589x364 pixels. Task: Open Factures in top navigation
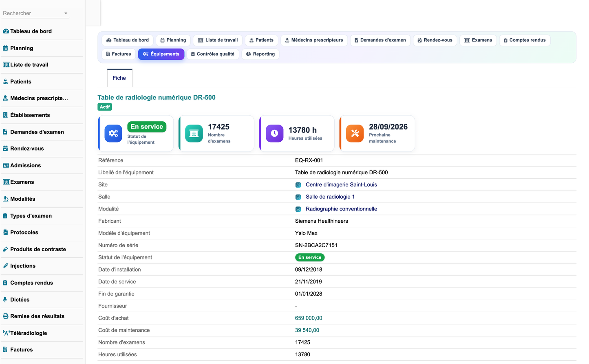119,54
